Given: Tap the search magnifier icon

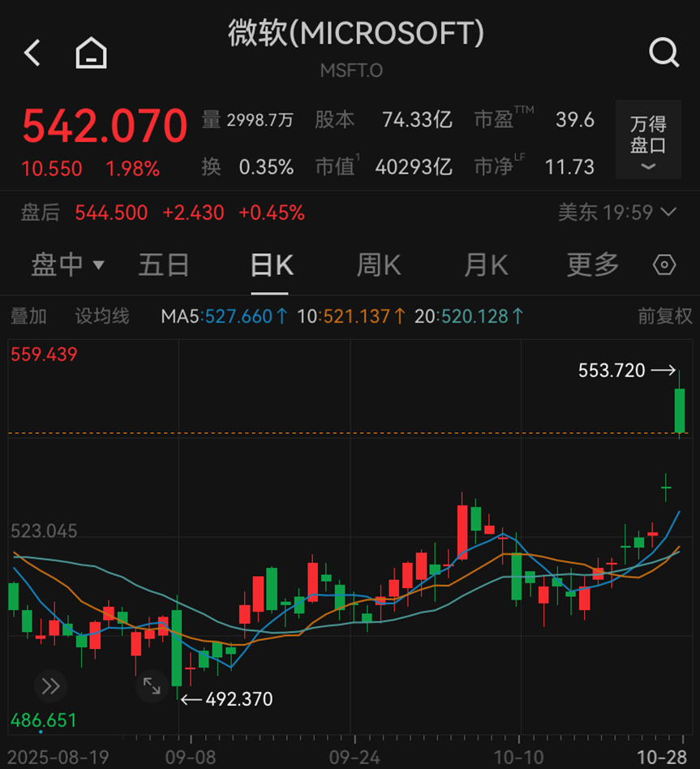Looking at the screenshot, I should (x=663, y=54).
